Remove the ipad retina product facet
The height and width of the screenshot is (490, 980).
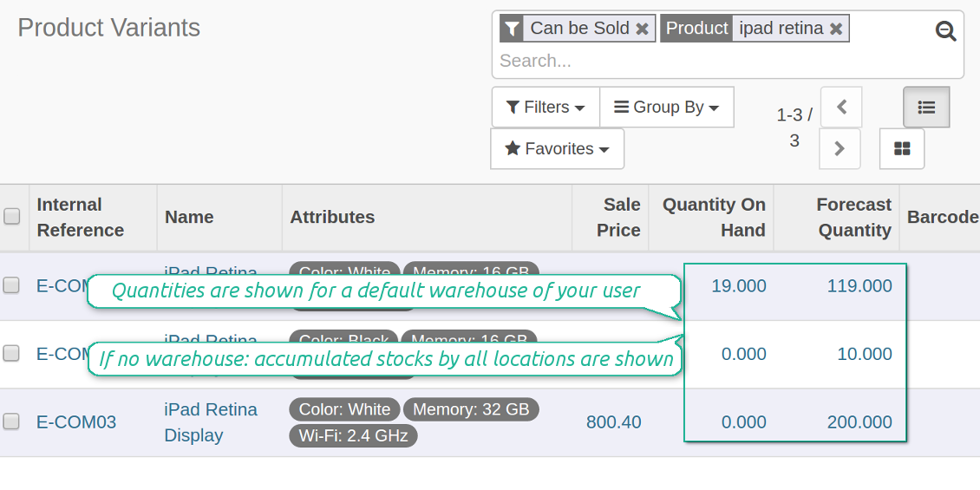[836, 29]
